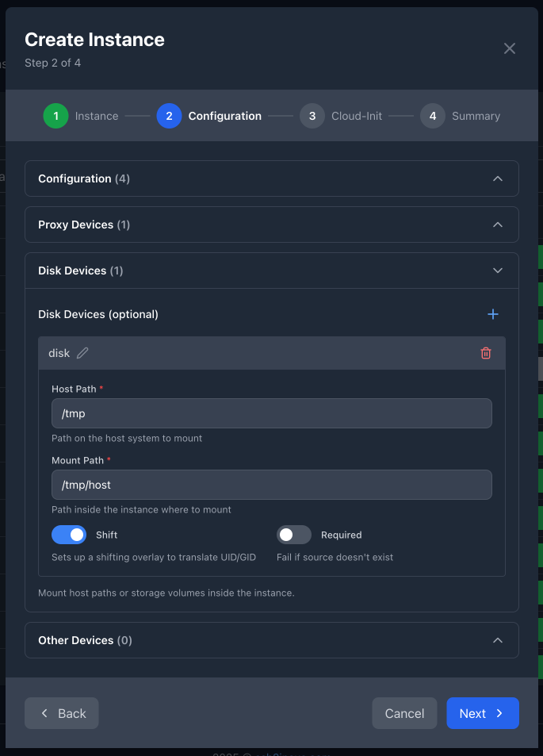543x756 pixels.
Task: Click the green checkmark Instance step icon
Action: (x=55, y=116)
